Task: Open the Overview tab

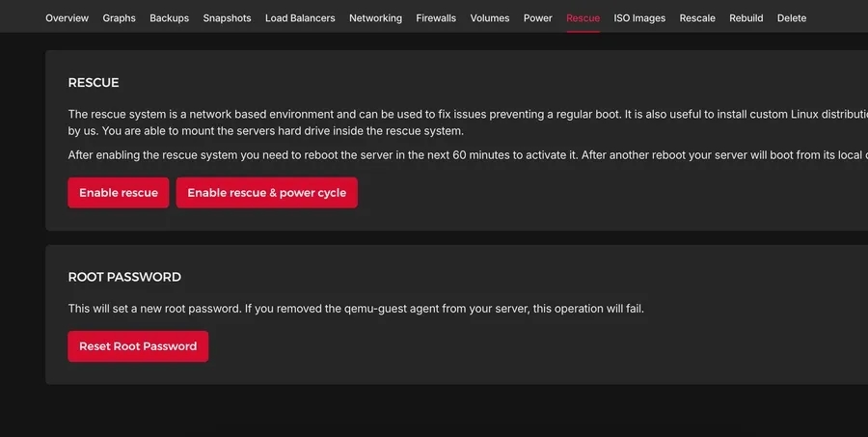Action: [x=67, y=18]
